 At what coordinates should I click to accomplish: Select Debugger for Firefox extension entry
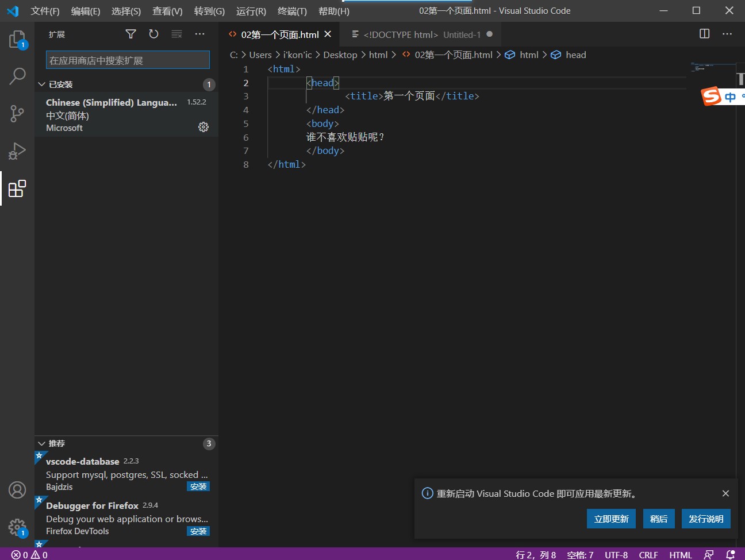point(126,518)
